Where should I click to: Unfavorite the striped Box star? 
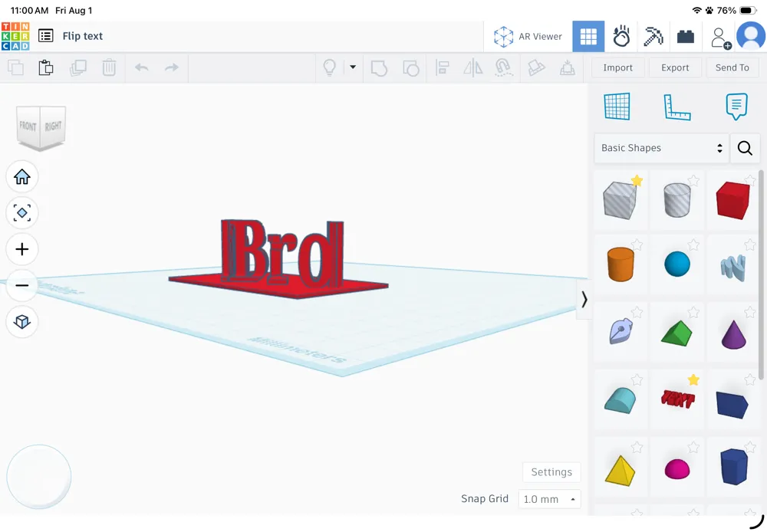coord(637,181)
